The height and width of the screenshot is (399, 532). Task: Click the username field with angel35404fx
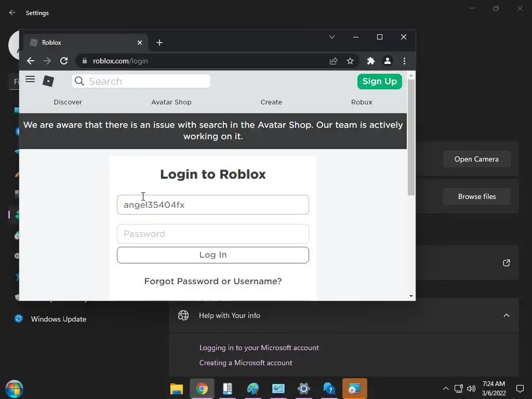pyautogui.click(x=212, y=205)
